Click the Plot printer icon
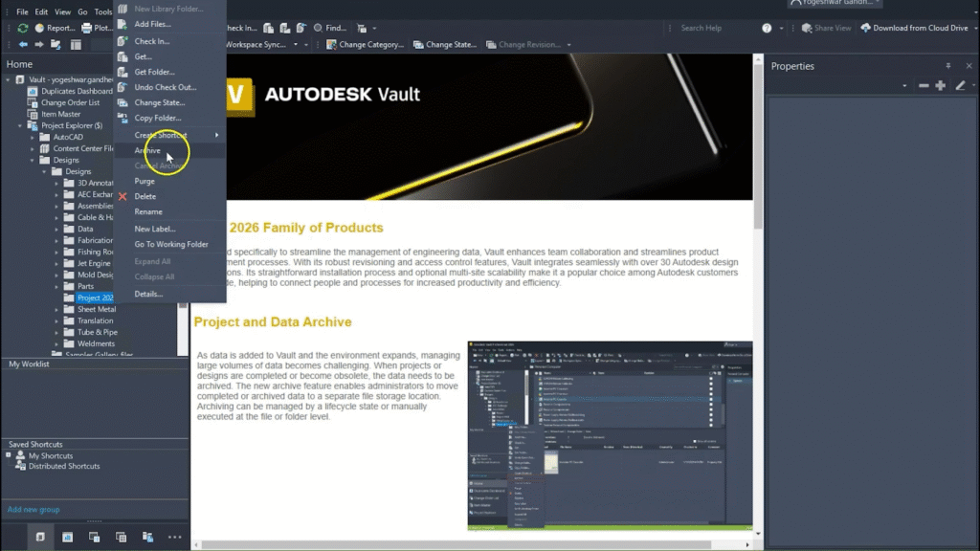This screenshot has width=980, height=551. [x=87, y=28]
